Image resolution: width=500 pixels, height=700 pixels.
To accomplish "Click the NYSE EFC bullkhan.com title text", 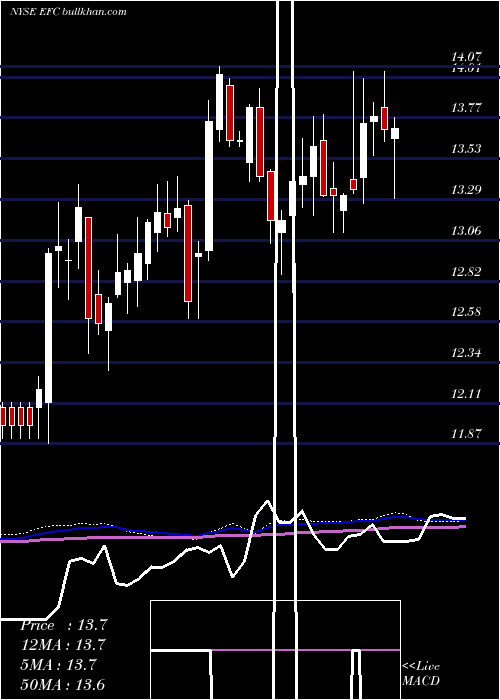I will (x=68, y=11).
